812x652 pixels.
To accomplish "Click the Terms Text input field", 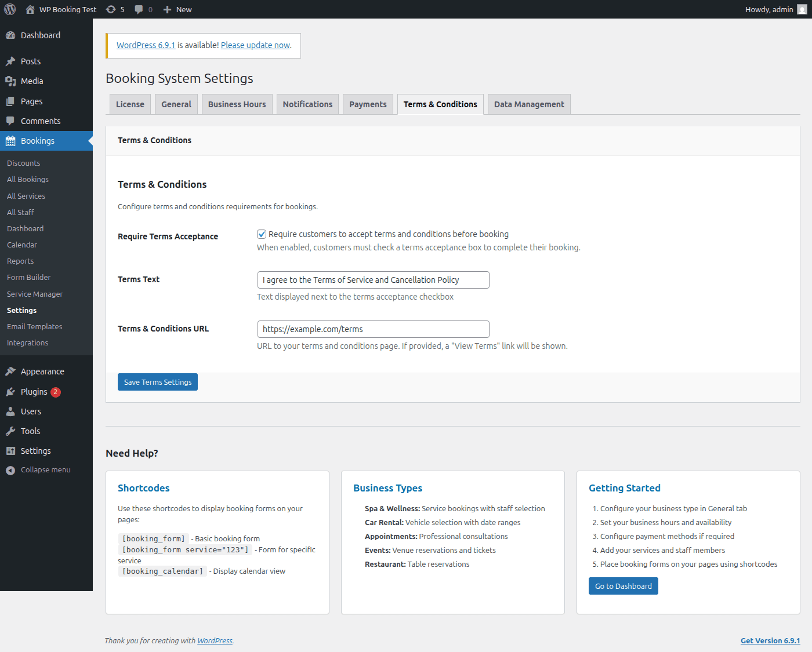I will coord(373,279).
